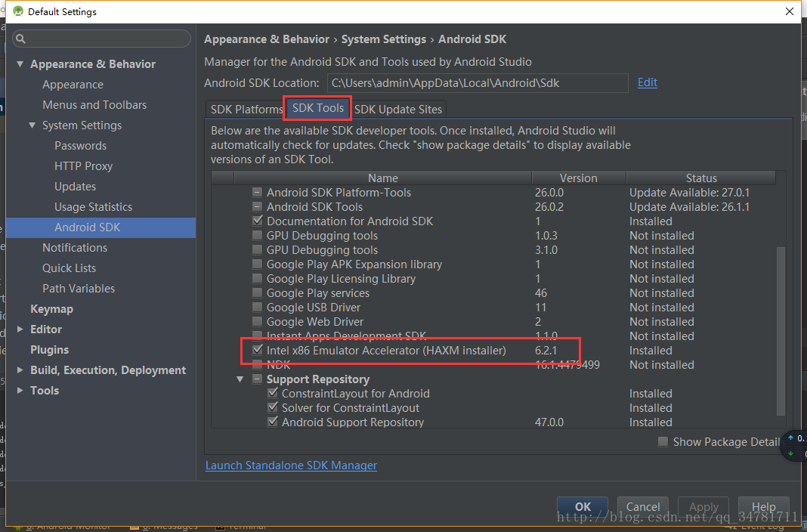
Task: Click the 47.0.0 version cell
Action: [549, 422]
